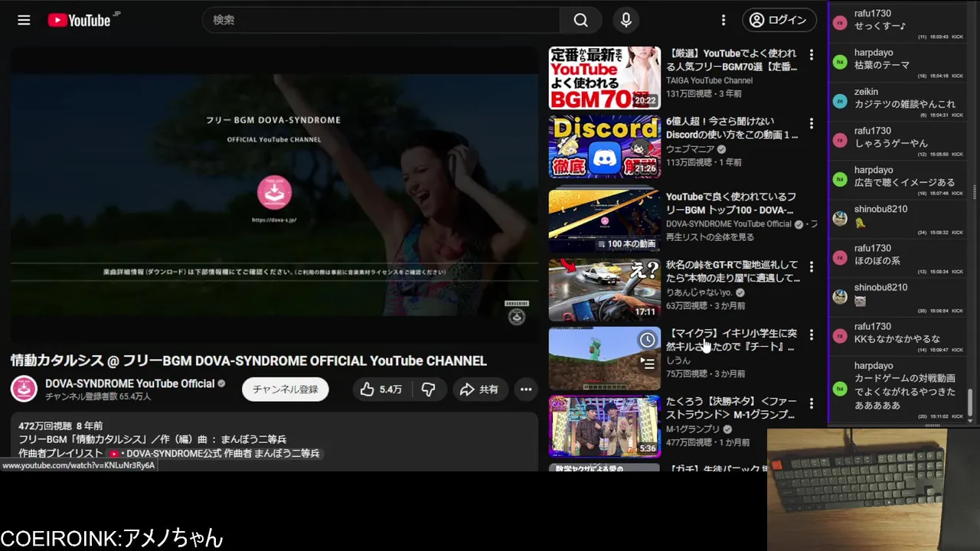This screenshot has height=551, width=980.
Task: Add the マイクラ video to the queue icon
Action: [648, 363]
